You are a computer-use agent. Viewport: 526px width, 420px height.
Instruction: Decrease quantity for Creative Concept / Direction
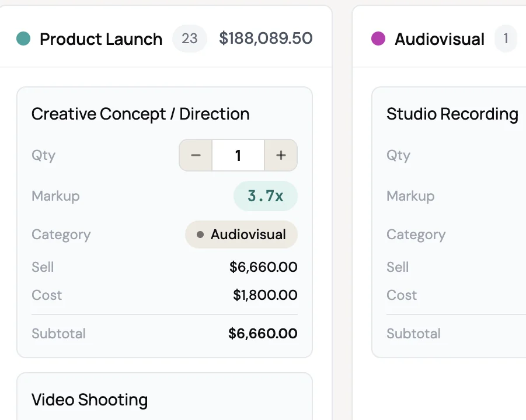pos(196,155)
